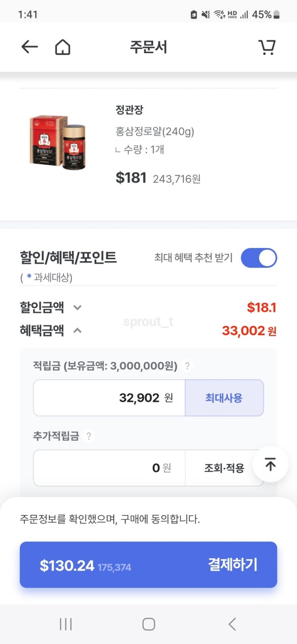Tap the battery status icon
The height and width of the screenshot is (644, 297).
[x=277, y=15]
